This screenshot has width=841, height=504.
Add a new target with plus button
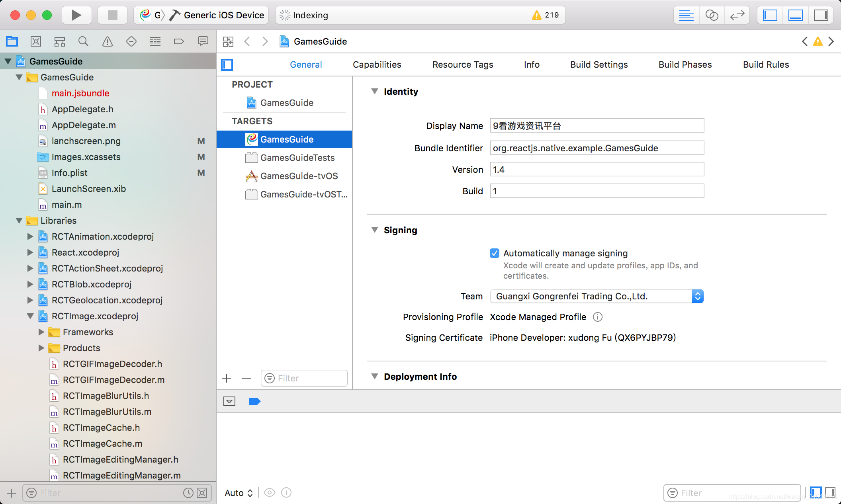pos(227,378)
